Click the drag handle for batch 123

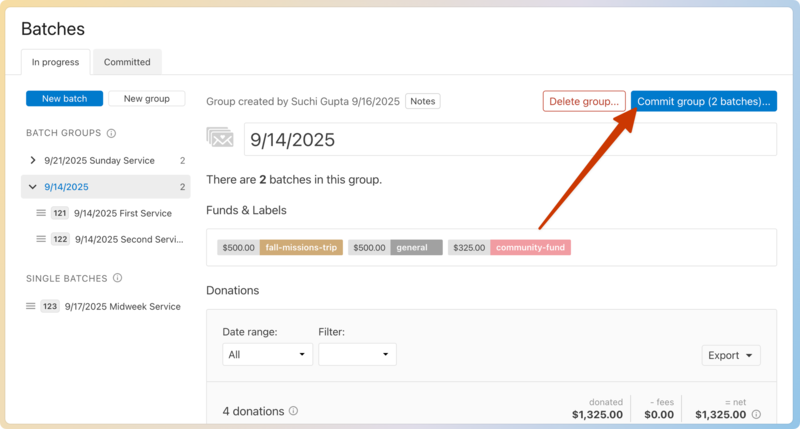[x=31, y=307]
